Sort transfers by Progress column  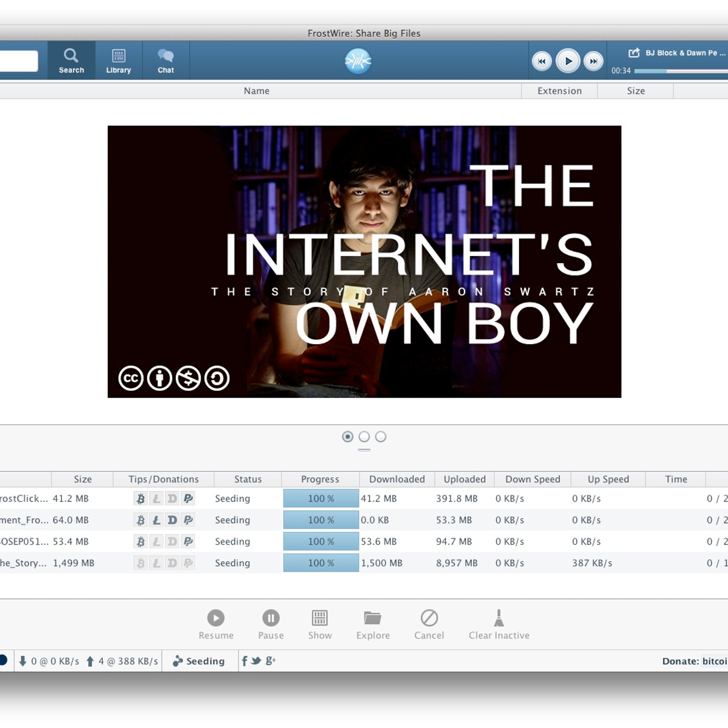click(x=320, y=479)
